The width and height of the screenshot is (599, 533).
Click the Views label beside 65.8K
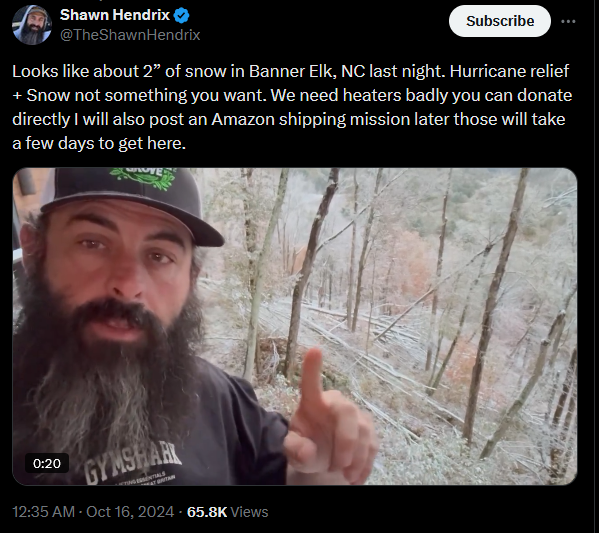[x=249, y=512]
